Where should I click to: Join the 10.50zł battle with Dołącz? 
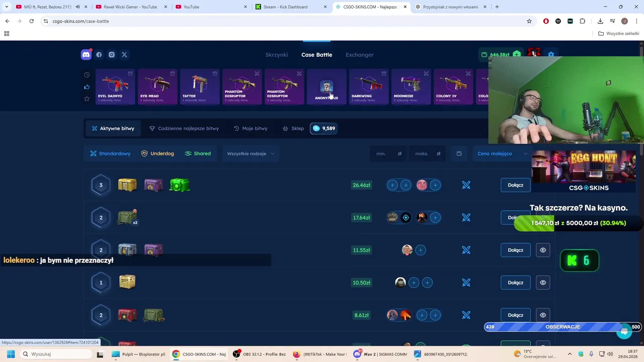516,283
